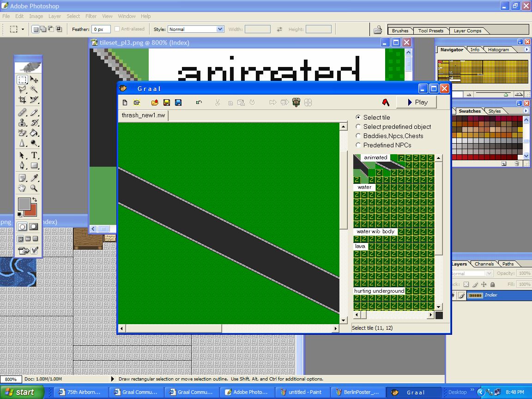Open the Tool Preset picker arrow beside marquee

[23, 29]
